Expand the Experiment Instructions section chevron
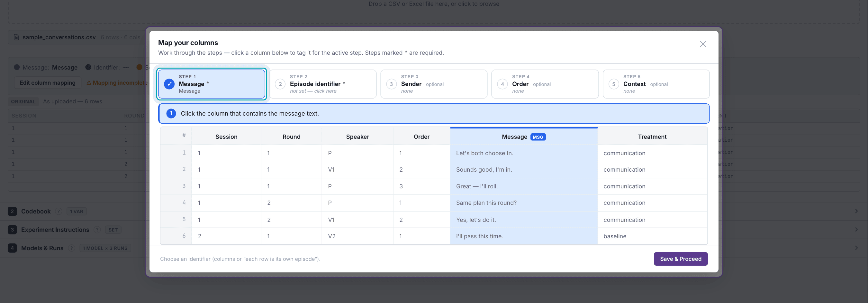The height and width of the screenshot is (303, 868). coord(856,230)
